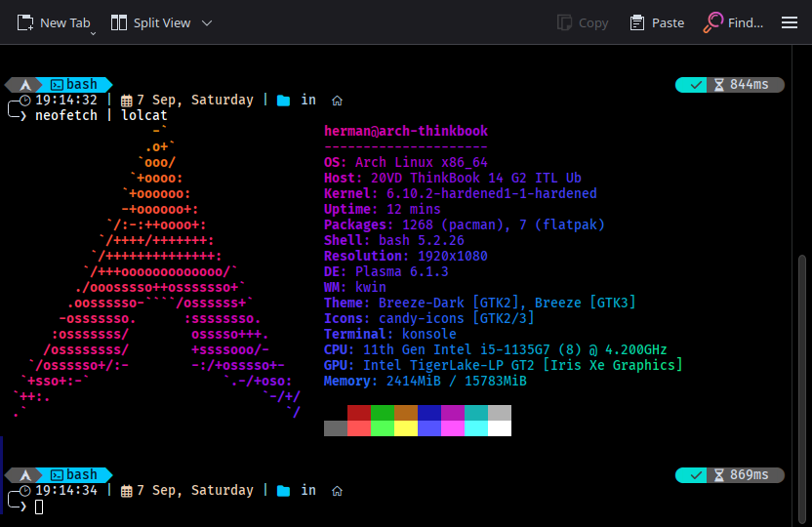Click the Arch logo in second prompt
This screenshot has height=527, width=812.
click(25, 474)
